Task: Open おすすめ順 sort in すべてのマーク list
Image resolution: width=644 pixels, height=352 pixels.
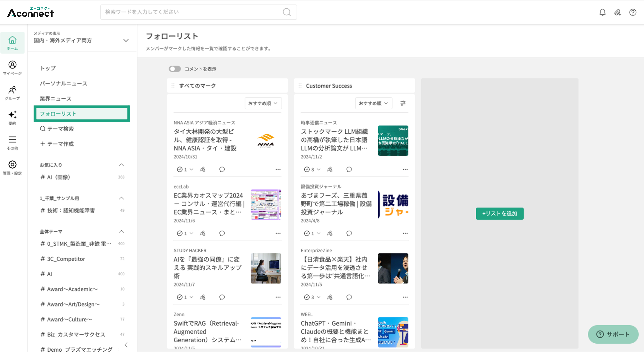Action: pyautogui.click(x=263, y=103)
